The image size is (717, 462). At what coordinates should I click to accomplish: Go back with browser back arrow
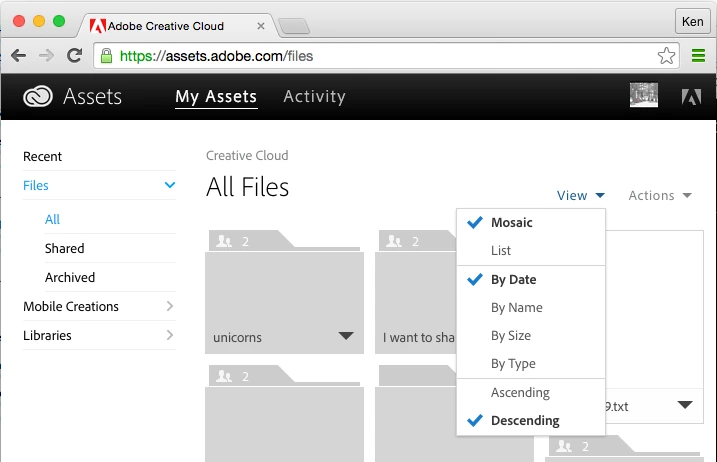click(18, 56)
